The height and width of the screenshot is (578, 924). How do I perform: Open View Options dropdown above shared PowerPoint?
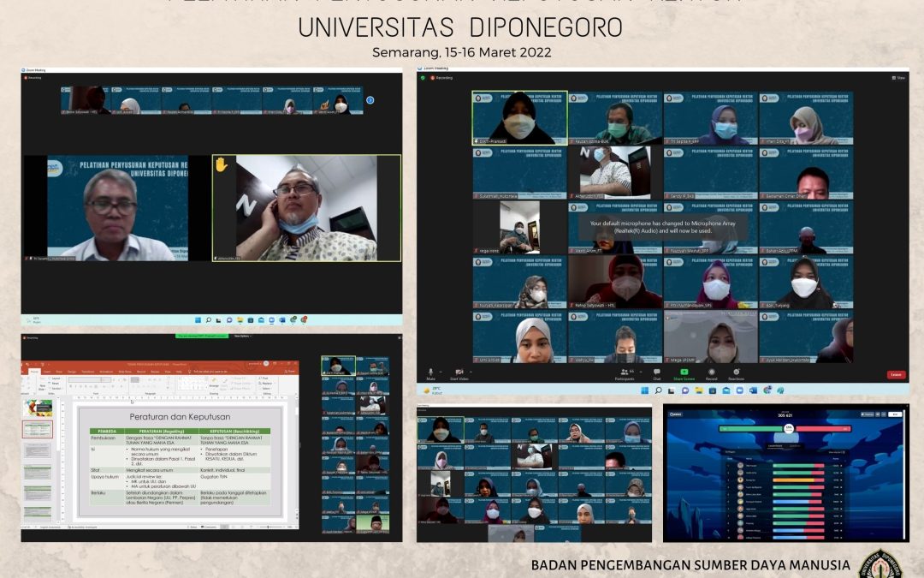[x=243, y=337]
